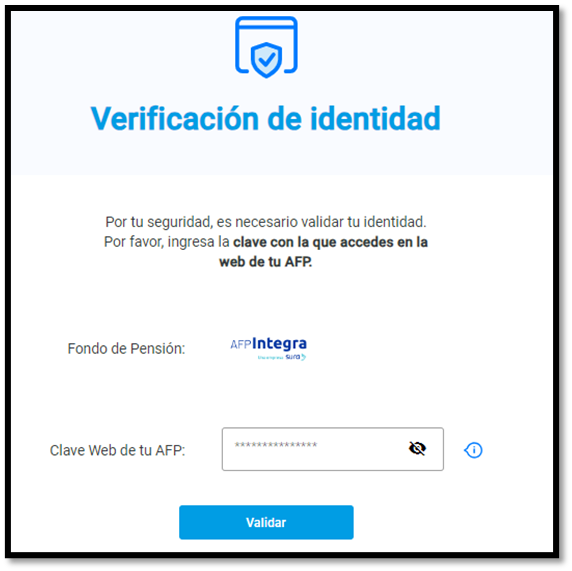The height and width of the screenshot is (571, 572).
Task: Click the crossed-out eye password icon
Action: tap(417, 448)
